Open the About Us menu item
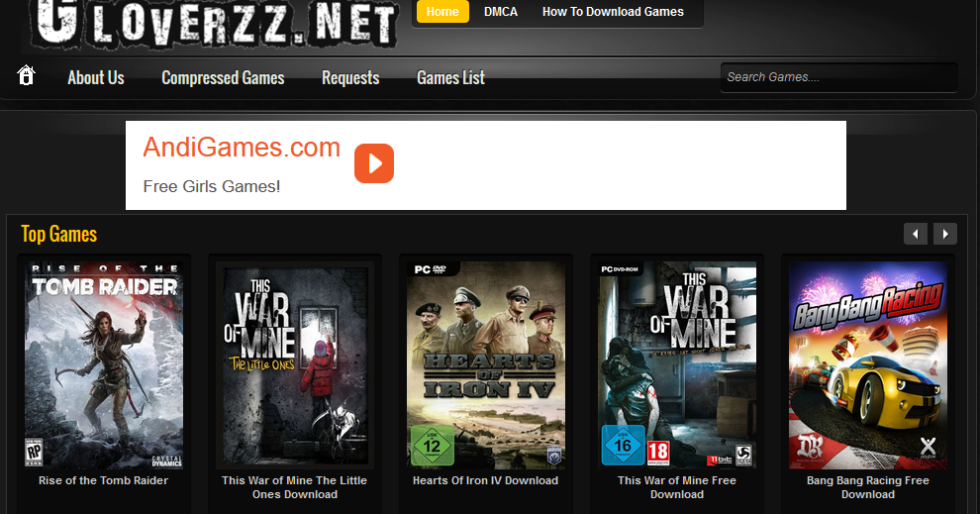This screenshot has height=514, width=980. point(96,77)
